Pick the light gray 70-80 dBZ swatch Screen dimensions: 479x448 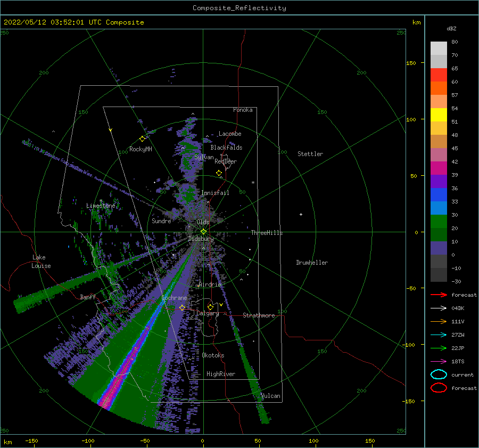(x=439, y=48)
